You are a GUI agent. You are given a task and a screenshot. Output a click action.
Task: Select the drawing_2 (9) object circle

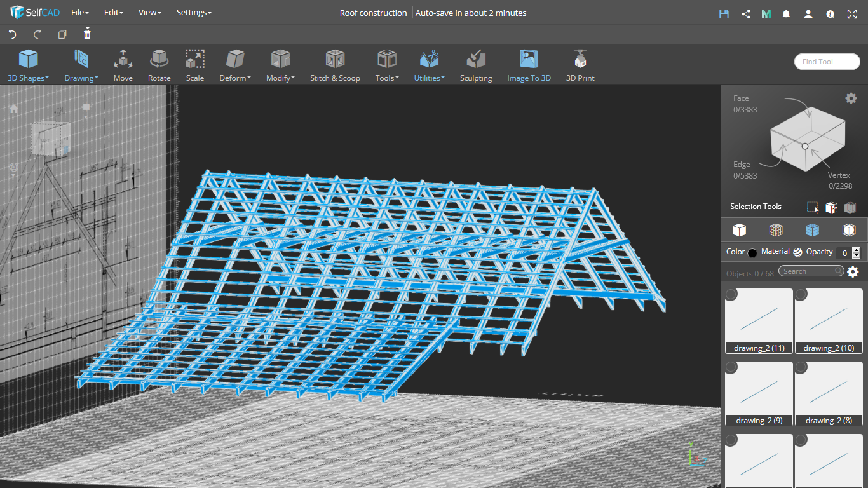click(731, 367)
